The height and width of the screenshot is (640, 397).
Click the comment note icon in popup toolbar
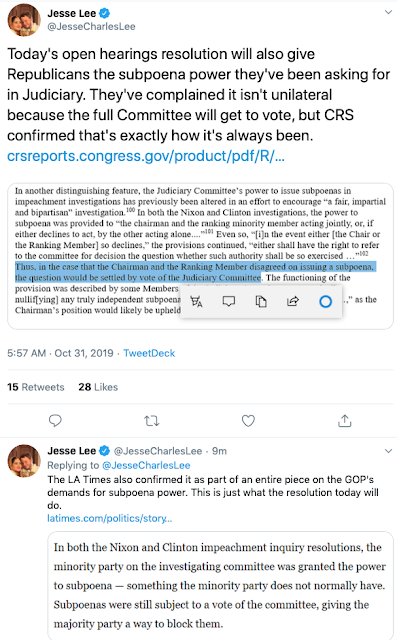point(228,302)
